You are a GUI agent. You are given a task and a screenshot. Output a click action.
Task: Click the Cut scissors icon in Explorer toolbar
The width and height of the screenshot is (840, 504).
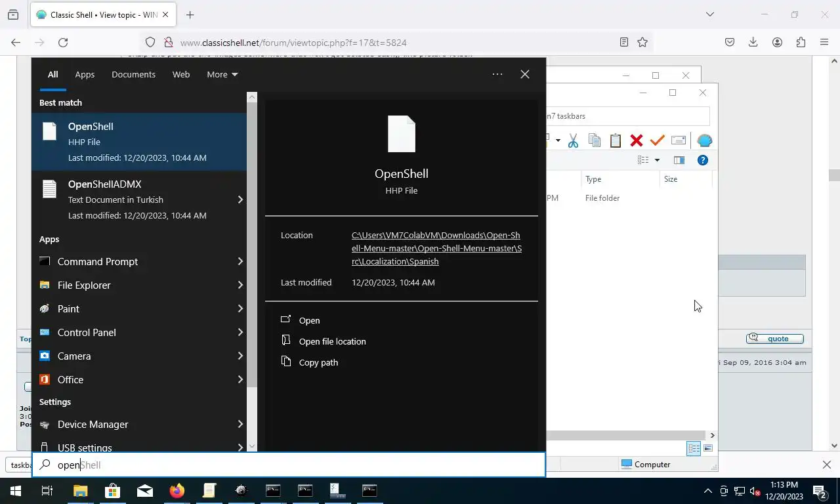point(573,140)
